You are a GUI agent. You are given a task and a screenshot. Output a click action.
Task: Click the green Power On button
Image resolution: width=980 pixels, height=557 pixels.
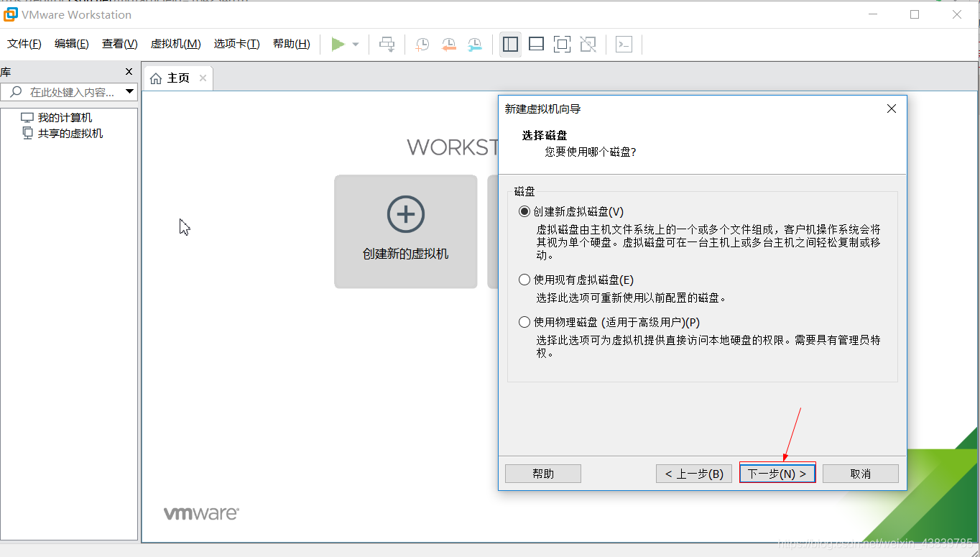point(337,44)
